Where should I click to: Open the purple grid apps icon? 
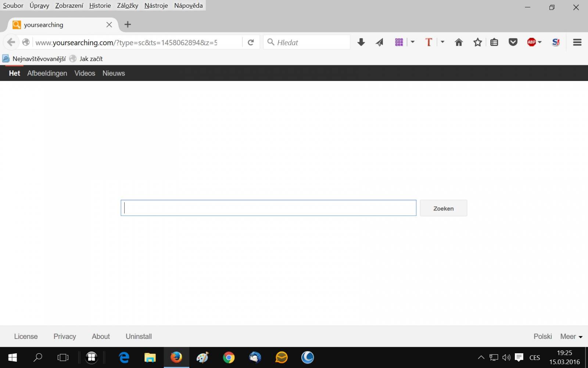pyautogui.click(x=399, y=42)
